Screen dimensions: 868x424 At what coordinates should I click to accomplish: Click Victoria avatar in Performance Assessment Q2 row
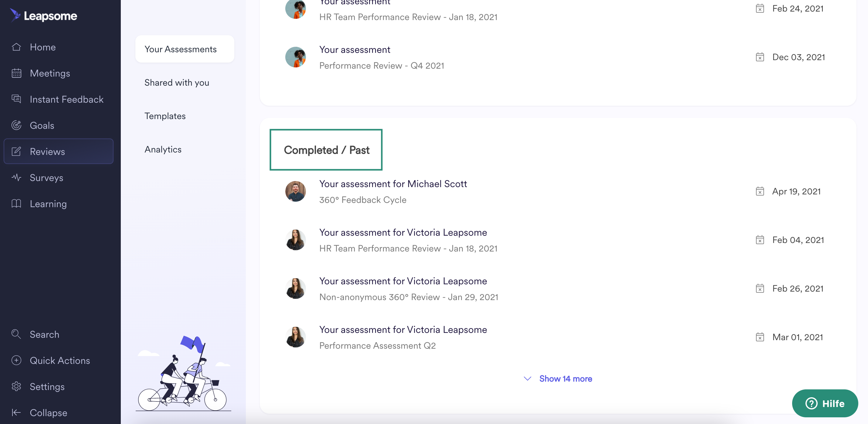tap(296, 337)
